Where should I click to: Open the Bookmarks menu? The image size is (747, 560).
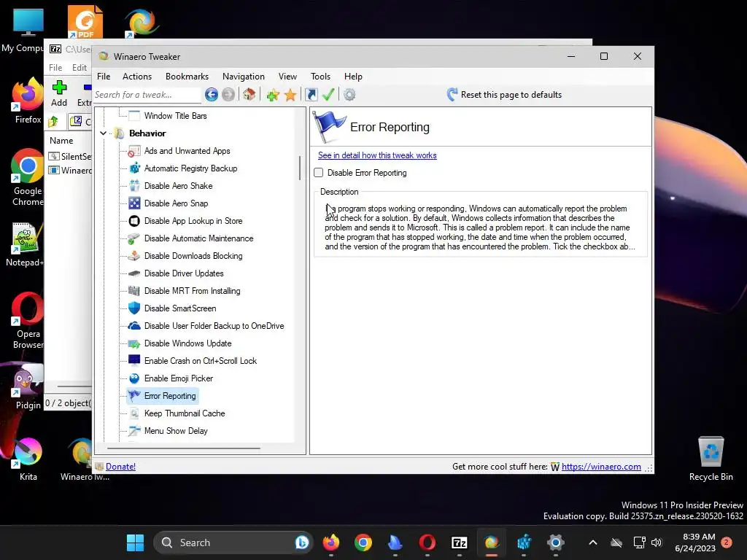[x=187, y=76]
